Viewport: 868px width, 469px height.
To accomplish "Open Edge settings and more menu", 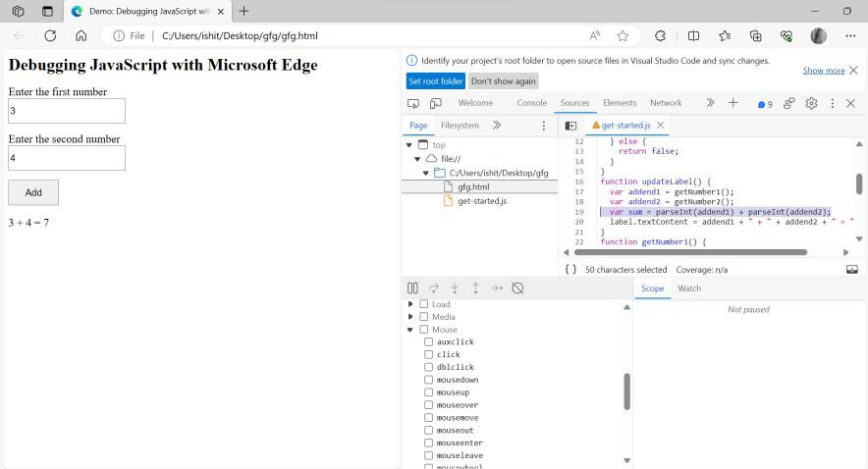I will click(x=851, y=36).
